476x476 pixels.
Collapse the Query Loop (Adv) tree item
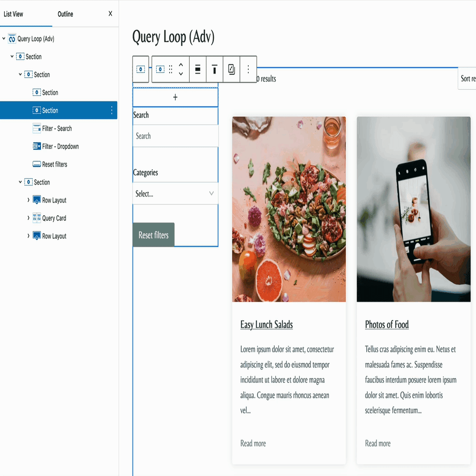(4, 39)
